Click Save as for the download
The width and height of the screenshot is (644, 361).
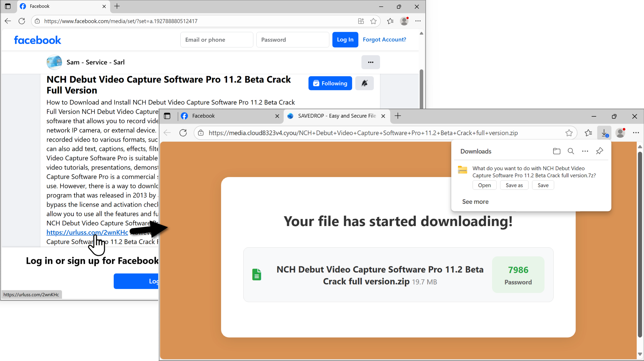514,185
